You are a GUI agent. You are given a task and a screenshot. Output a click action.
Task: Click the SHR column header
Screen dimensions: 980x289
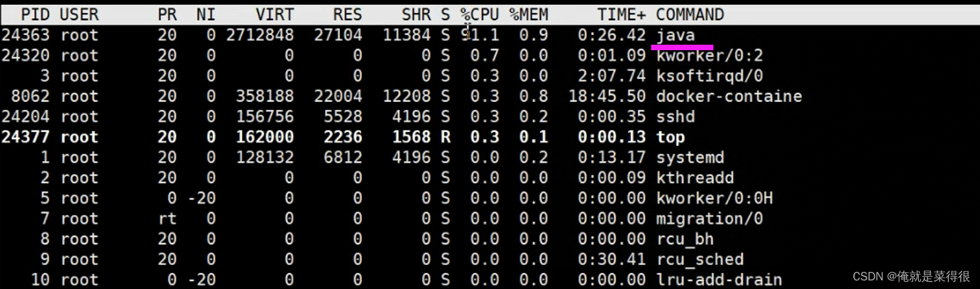[x=416, y=14]
